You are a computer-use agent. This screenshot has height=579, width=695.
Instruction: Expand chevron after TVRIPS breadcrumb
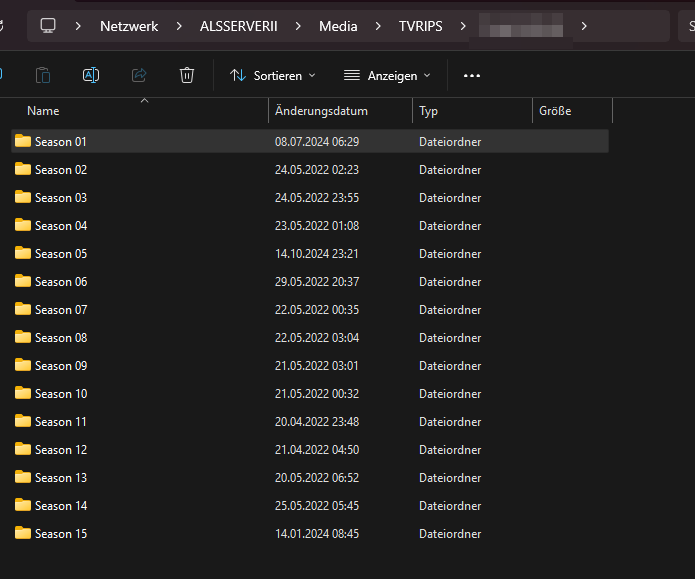pos(463,26)
